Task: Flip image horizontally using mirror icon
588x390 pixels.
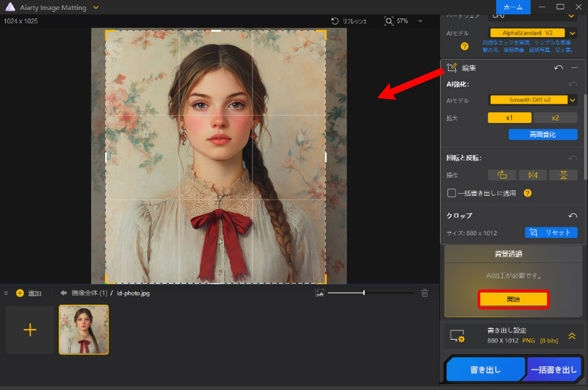Action: coord(533,175)
